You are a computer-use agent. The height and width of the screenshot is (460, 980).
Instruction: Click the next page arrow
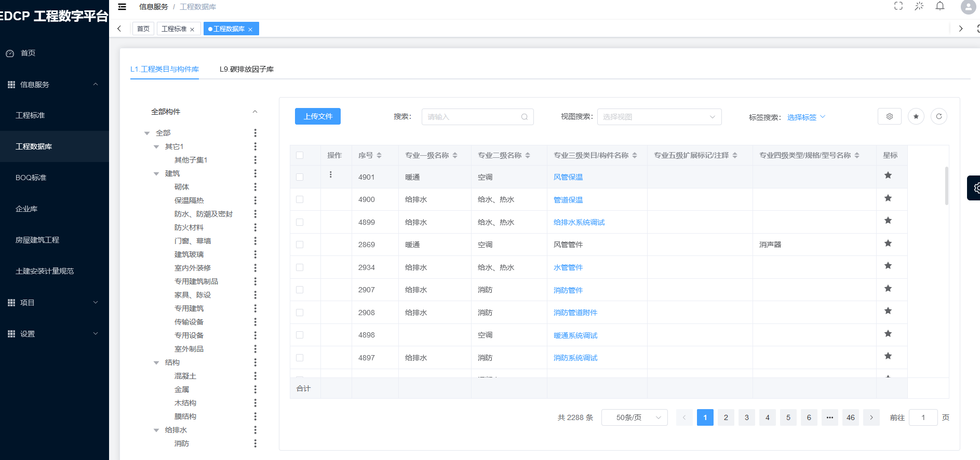tap(871, 417)
